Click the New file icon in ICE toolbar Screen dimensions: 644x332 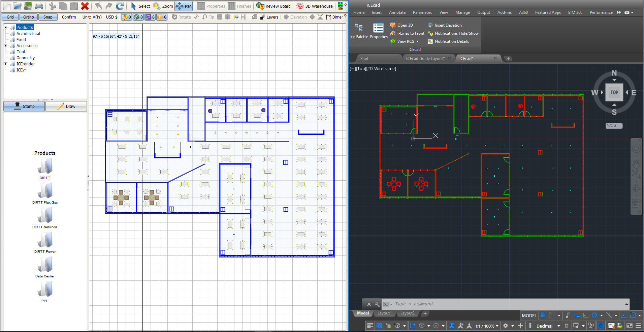(7, 6)
